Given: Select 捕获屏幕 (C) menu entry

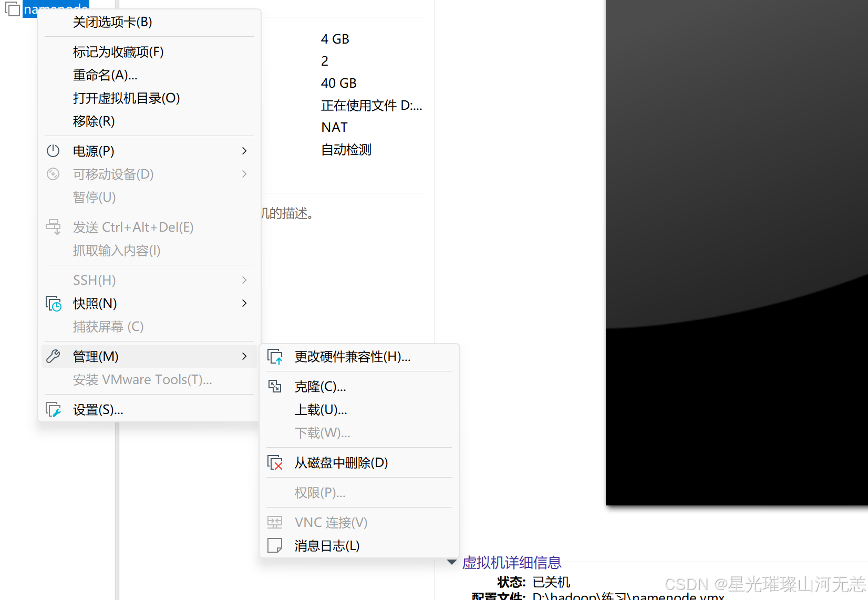Looking at the screenshot, I should click(x=149, y=327).
